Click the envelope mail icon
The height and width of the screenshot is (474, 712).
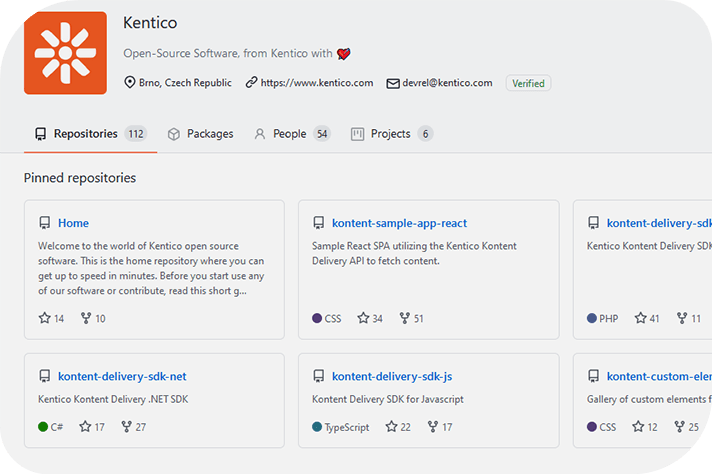(x=393, y=84)
